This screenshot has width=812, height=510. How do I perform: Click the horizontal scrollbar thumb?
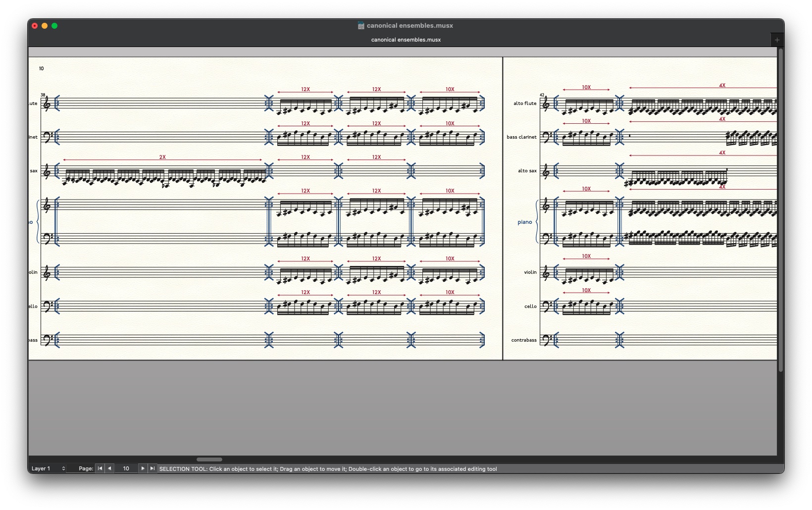[209, 459]
